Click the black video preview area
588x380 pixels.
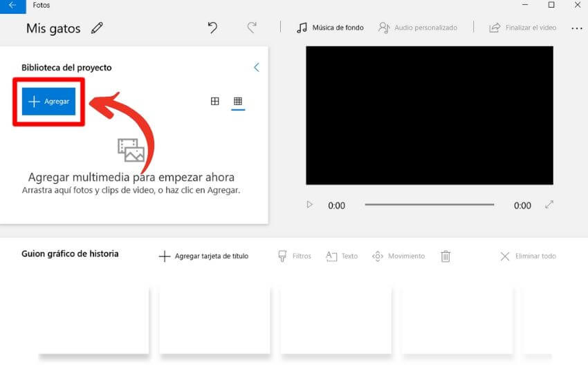pos(430,115)
